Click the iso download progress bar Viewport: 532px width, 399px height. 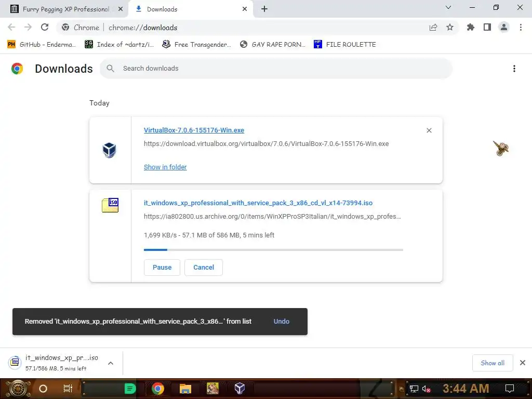[273, 250]
